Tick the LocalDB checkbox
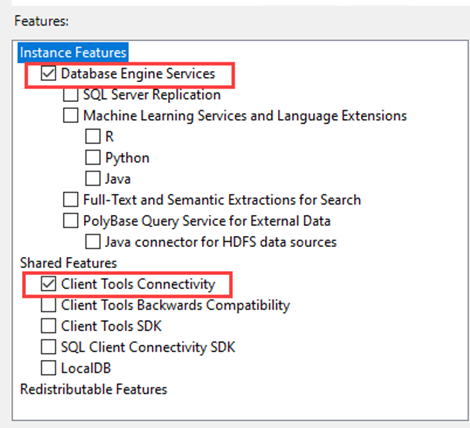The width and height of the screenshot is (470, 428). pyautogui.click(x=48, y=368)
